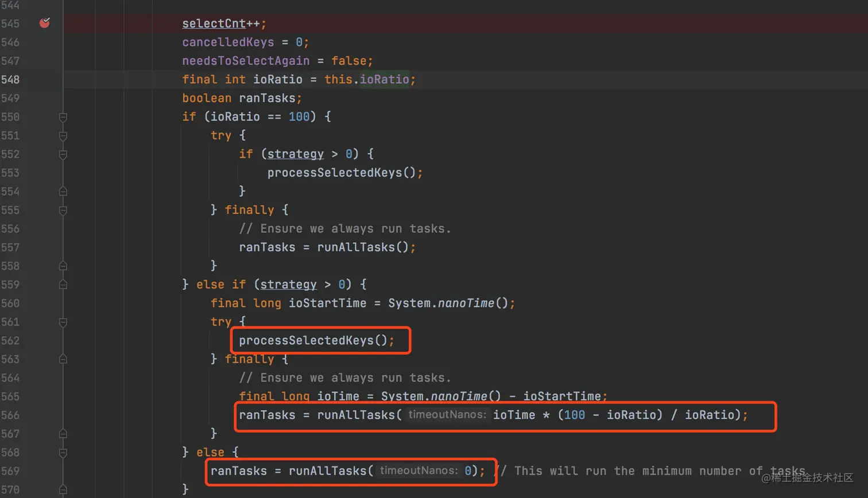This screenshot has height=498, width=868.
Task: Click ioTime declaration on line 565
Action: tap(338, 396)
